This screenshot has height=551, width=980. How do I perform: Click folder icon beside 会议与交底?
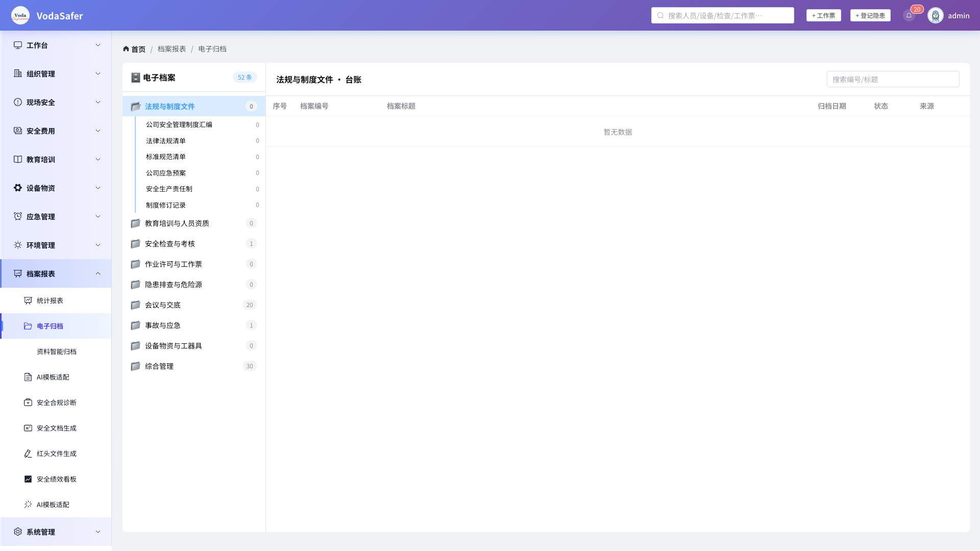click(135, 305)
